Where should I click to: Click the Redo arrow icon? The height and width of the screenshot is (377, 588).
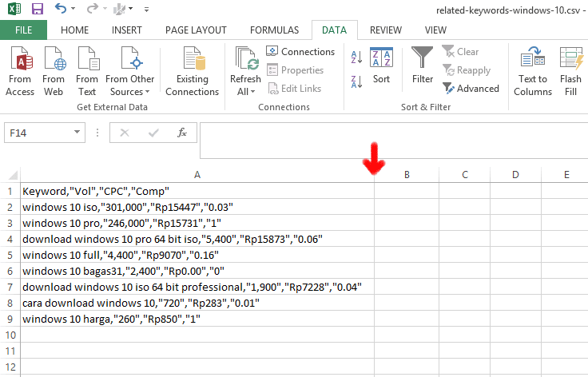pyautogui.click(x=92, y=8)
